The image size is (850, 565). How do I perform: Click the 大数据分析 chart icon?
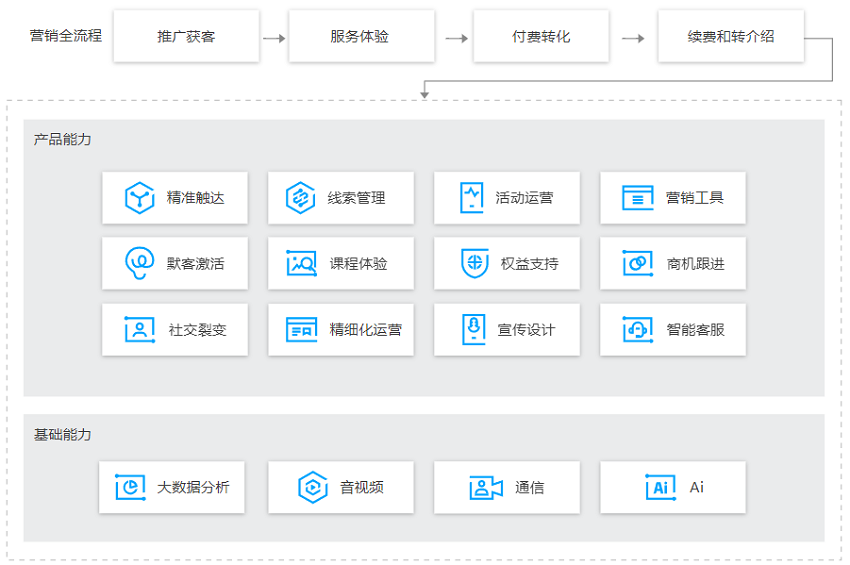coord(131,487)
